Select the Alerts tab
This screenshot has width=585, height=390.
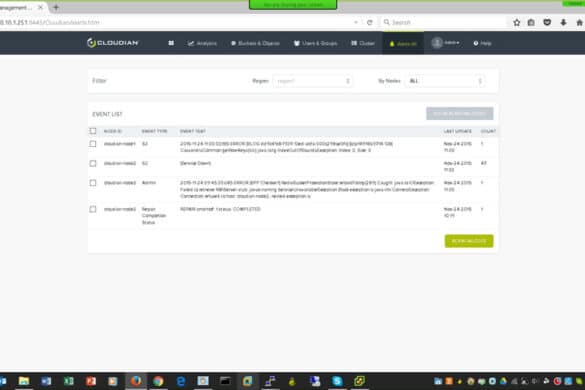click(x=403, y=44)
